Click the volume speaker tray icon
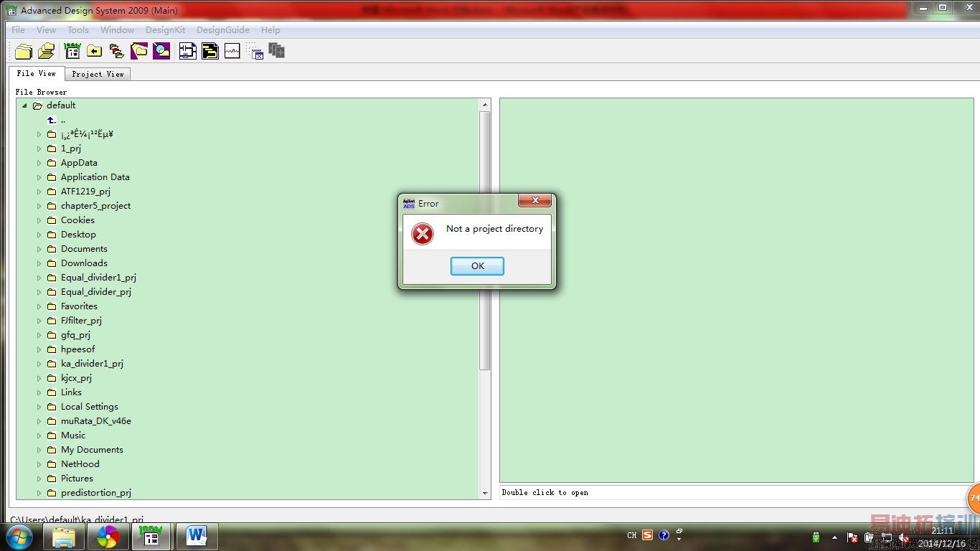The width and height of the screenshot is (980, 551). (904, 537)
